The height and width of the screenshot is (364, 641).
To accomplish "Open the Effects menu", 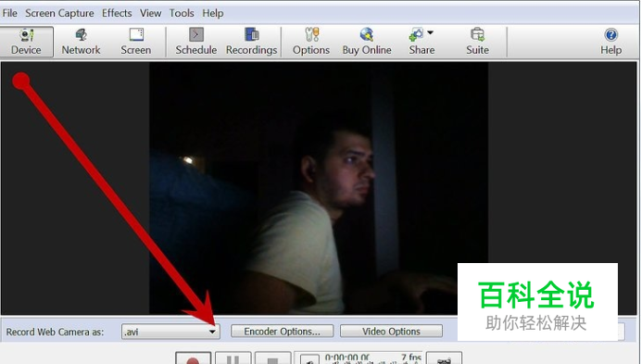I will (117, 13).
